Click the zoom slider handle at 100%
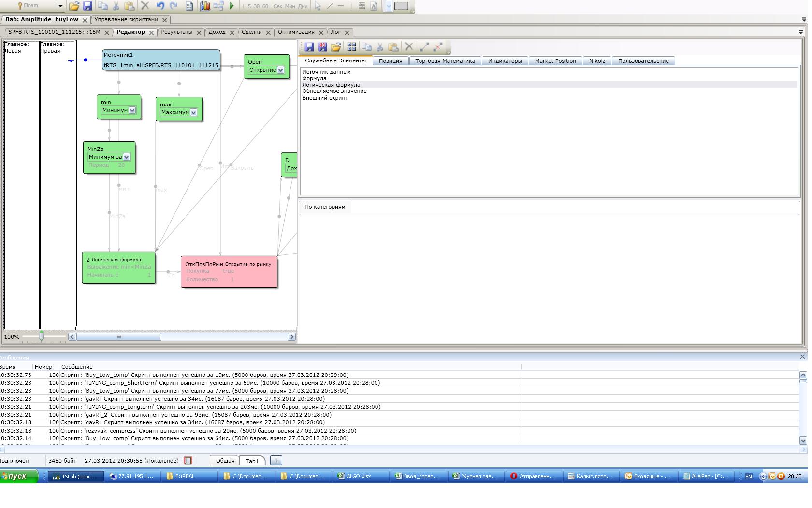Image resolution: width=812 pixels, height=508 pixels. tap(42, 336)
